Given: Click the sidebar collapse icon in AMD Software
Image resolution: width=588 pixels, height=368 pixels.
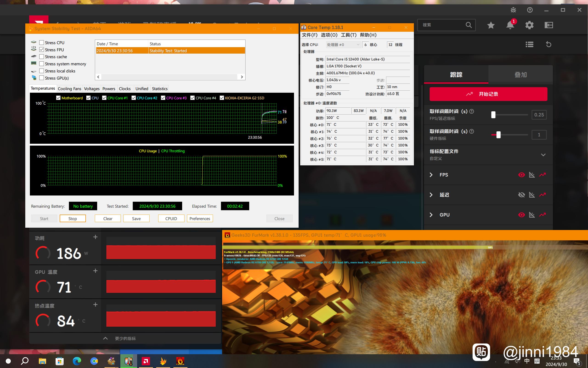Looking at the screenshot, I should coord(549,25).
